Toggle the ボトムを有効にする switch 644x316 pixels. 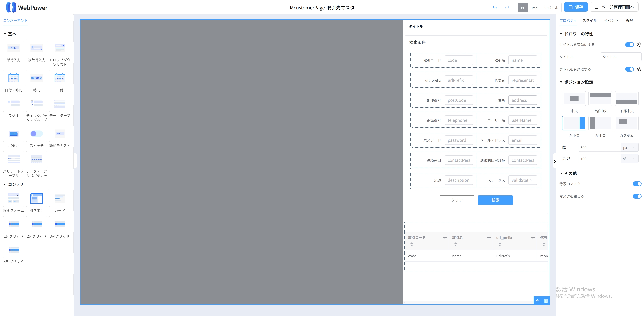[x=630, y=69]
